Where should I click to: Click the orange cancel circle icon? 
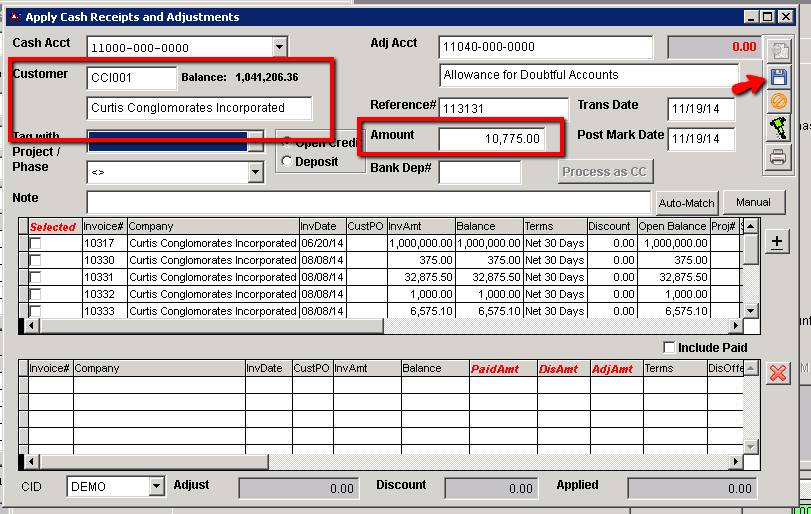click(x=777, y=102)
